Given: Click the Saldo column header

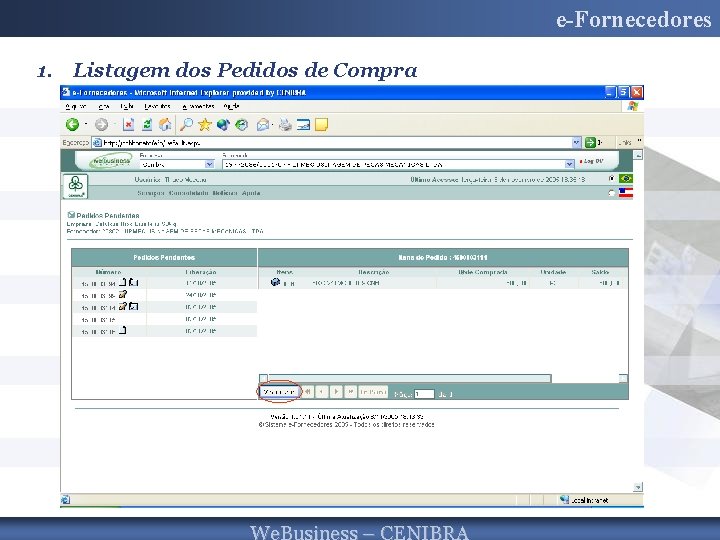Looking at the screenshot, I should (x=600, y=272).
